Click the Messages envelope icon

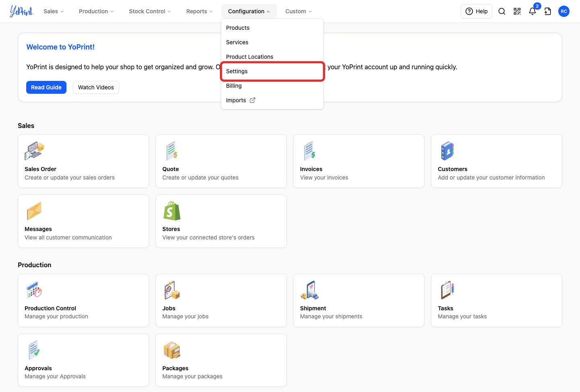pos(34,211)
